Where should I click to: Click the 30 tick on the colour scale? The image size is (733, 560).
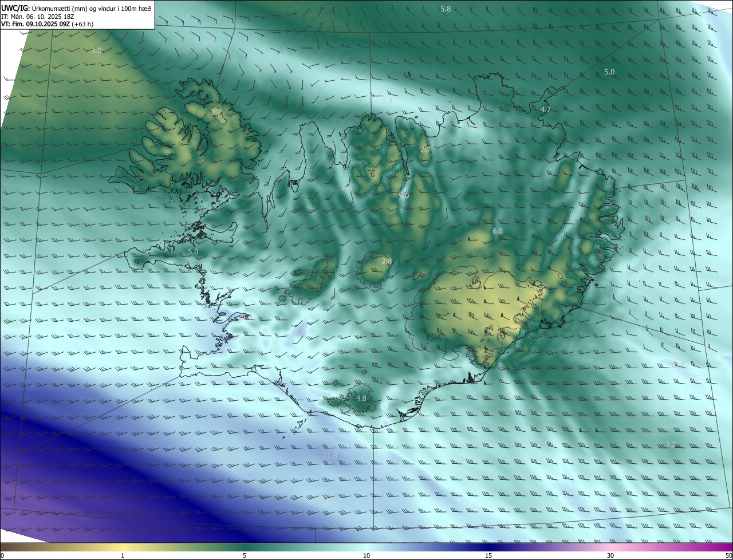click(610, 556)
